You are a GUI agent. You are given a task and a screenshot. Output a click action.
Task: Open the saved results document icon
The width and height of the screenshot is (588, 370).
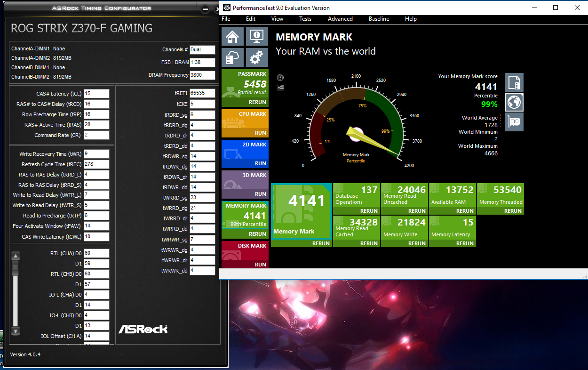click(514, 82)
